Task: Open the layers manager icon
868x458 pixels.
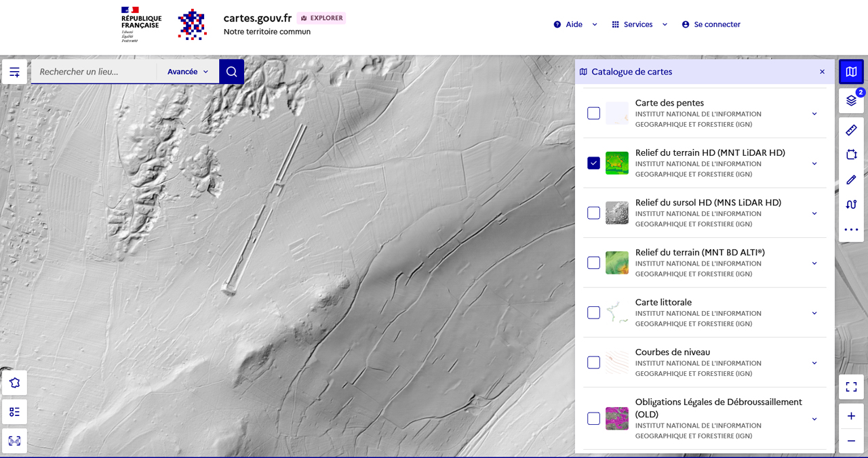Action: (x=851, y=101)
